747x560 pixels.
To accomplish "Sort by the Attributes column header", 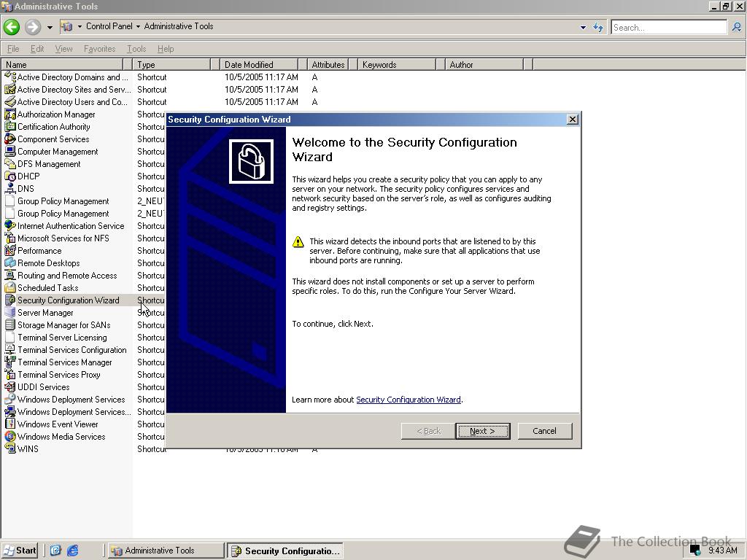I will pos(328,64).
